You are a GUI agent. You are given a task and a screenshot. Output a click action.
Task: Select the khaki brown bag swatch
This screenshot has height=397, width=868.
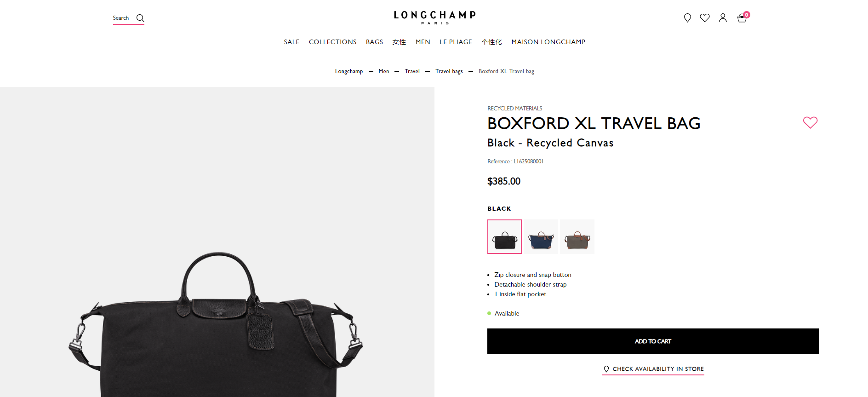[x=577, y=236]
